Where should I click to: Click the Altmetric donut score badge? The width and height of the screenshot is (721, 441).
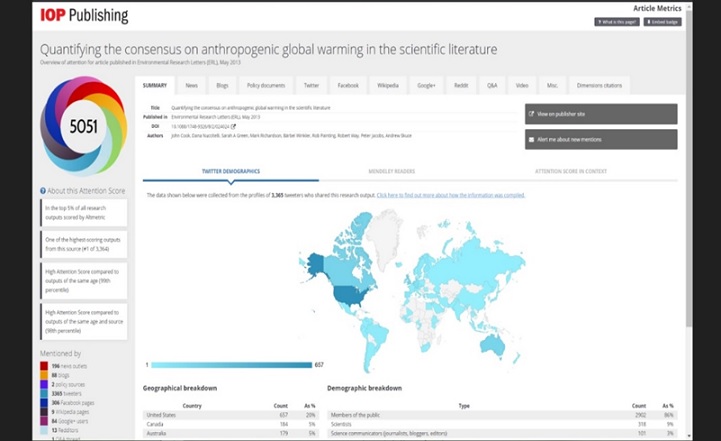pos(83,127)
